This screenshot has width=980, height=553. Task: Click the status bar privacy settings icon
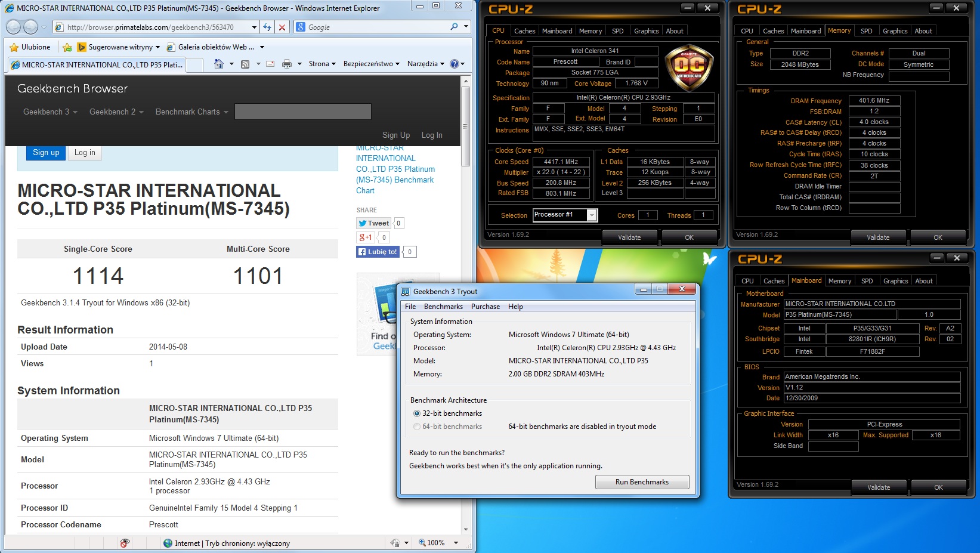click(395, 543)
